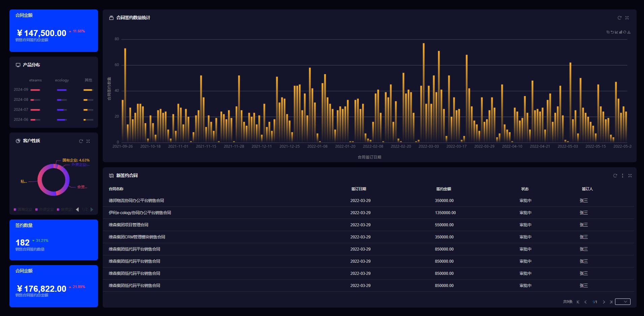
Task: Click the 产品分布 panel icon
Action: [18, 65]
